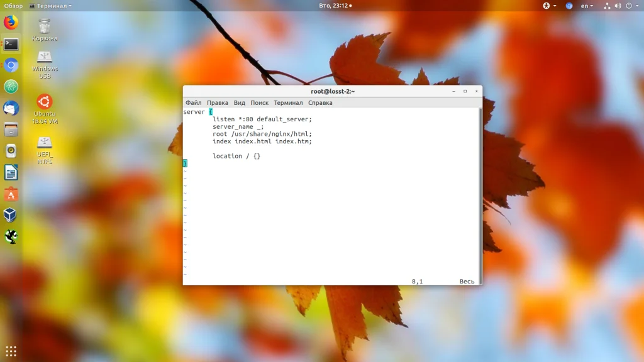Click the Обзор activities button
The height and width of the screenshot is (362, 644).
[14, 6]
